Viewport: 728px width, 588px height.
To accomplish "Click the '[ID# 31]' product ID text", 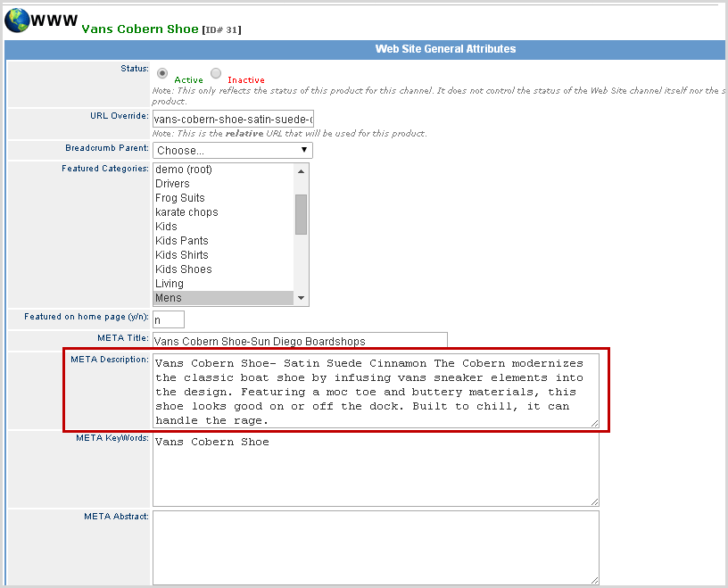I will tap(221, 29).
